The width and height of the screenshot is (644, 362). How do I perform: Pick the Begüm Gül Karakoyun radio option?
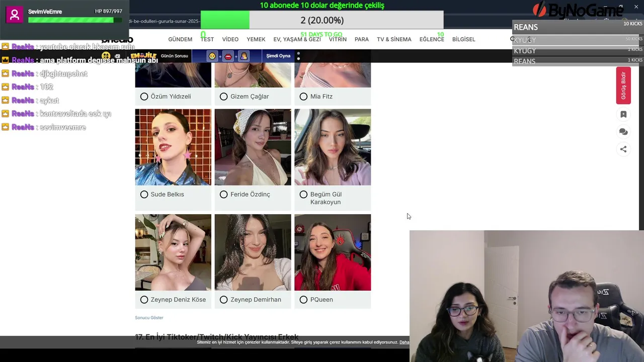pos(303,195)
